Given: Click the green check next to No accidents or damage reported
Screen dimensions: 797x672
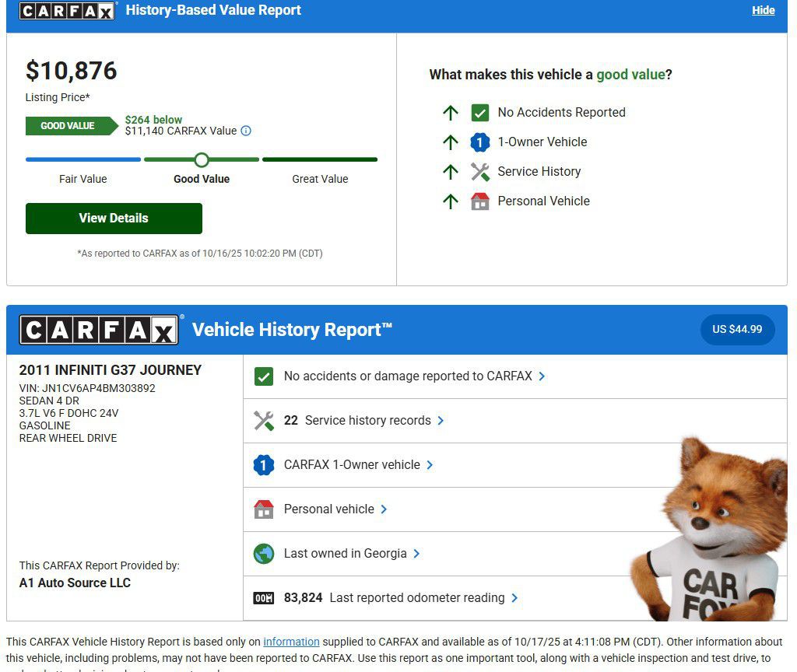Looking at the screenshot, I should tap(264, 376).
